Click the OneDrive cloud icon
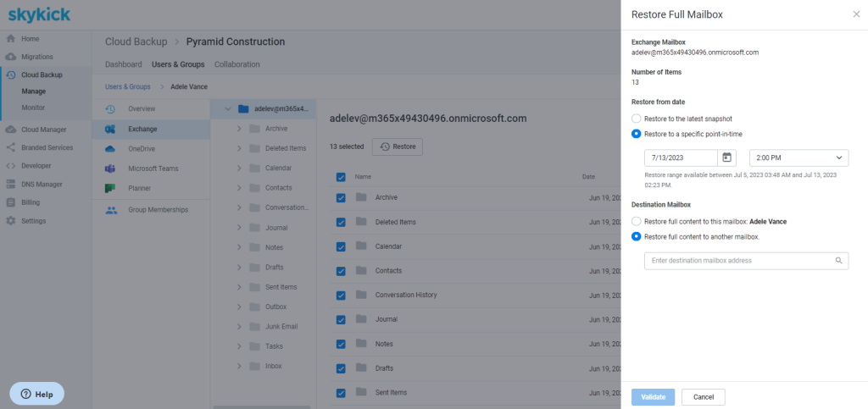868x409 pixels. [x=110, y=149]
